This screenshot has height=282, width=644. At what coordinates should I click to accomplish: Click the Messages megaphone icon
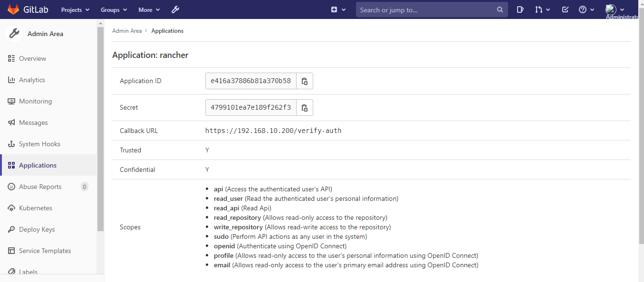pyautogui.click(x=11, y=122)
